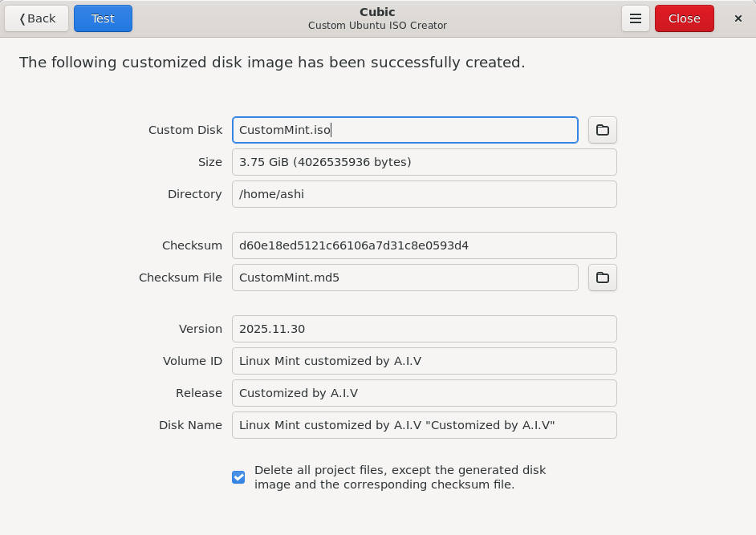Click the Release field
756x535 pixels.
pos(424,393)
